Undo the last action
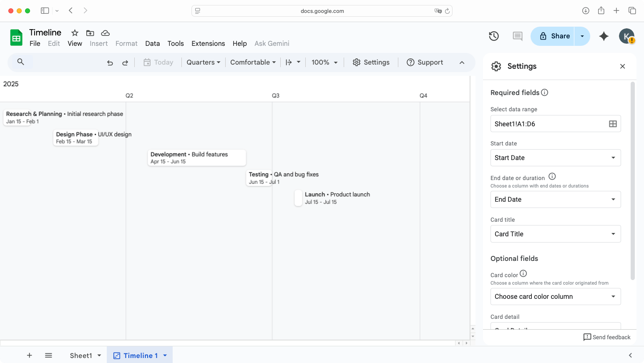644x363 pixels. coord(110,63)
